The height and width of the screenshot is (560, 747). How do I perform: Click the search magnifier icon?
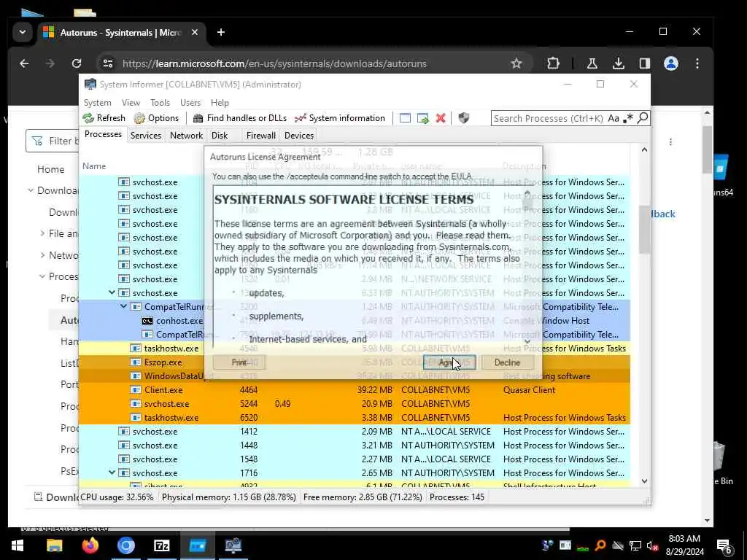(x=643, y=117)
